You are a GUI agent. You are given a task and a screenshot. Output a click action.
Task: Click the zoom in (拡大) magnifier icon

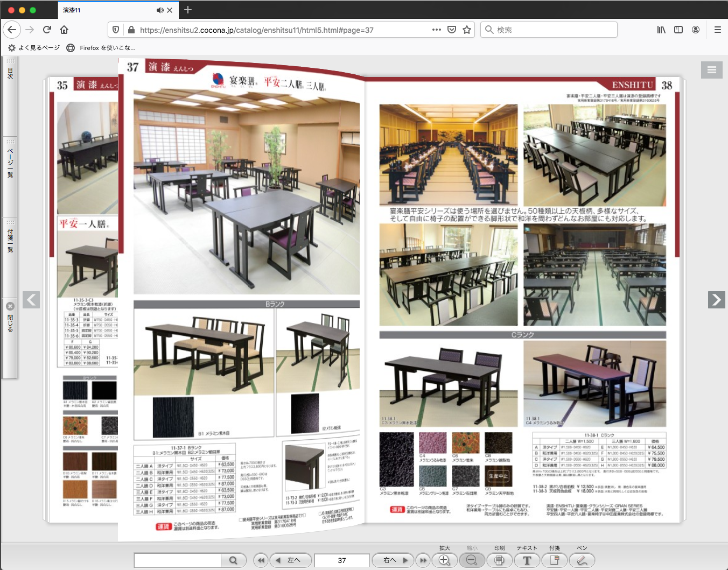444,560
